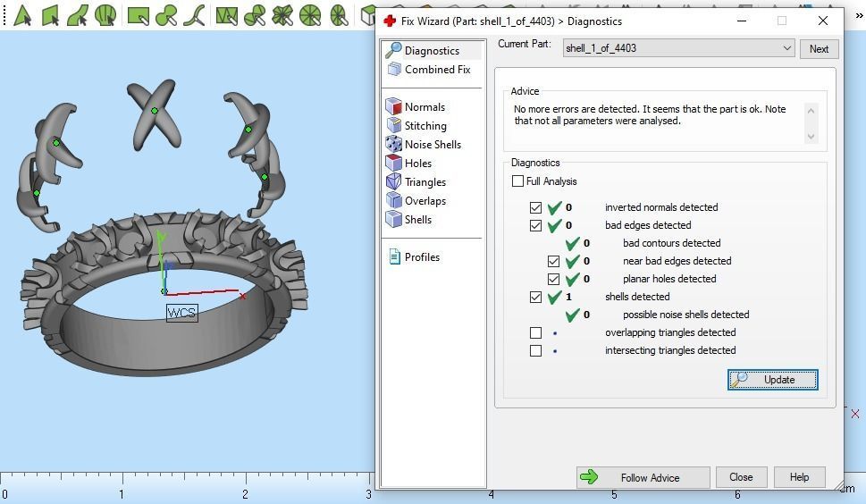
Task: Select the triangle selection tool
Action: click(22, 15)
